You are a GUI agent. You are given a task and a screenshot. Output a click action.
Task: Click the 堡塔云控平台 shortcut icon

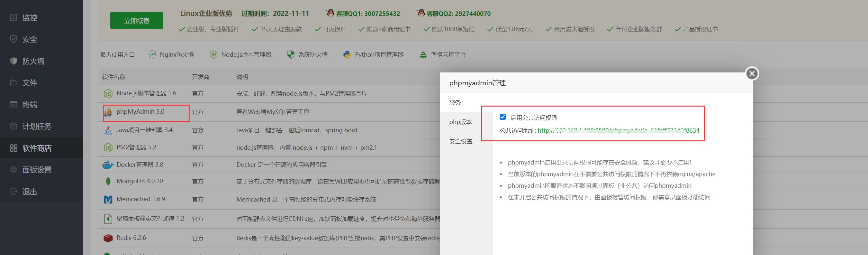point(423,54)
